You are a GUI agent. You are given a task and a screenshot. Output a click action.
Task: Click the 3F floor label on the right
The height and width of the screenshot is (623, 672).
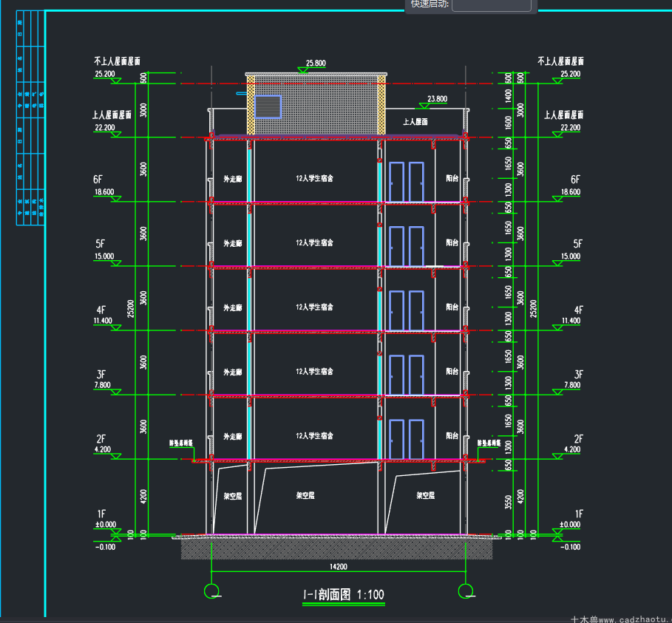(579, 375)
